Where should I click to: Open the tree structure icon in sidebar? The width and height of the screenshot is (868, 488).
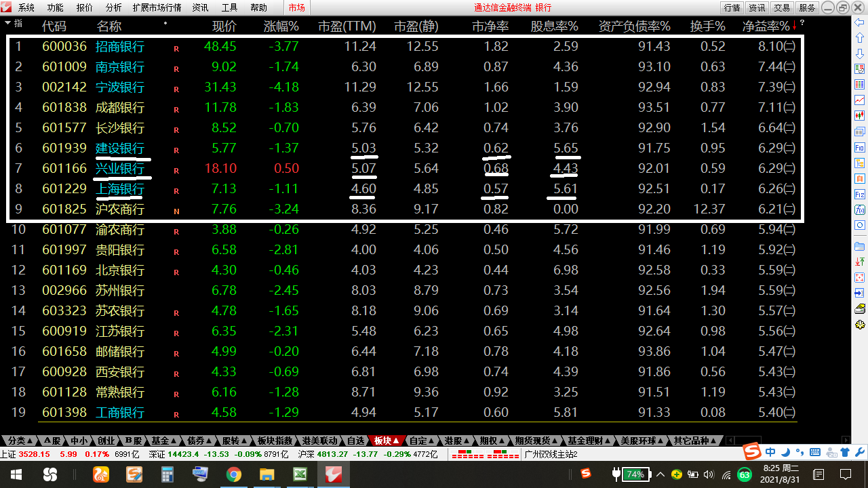pyautogui.click(x=860, y=163)
